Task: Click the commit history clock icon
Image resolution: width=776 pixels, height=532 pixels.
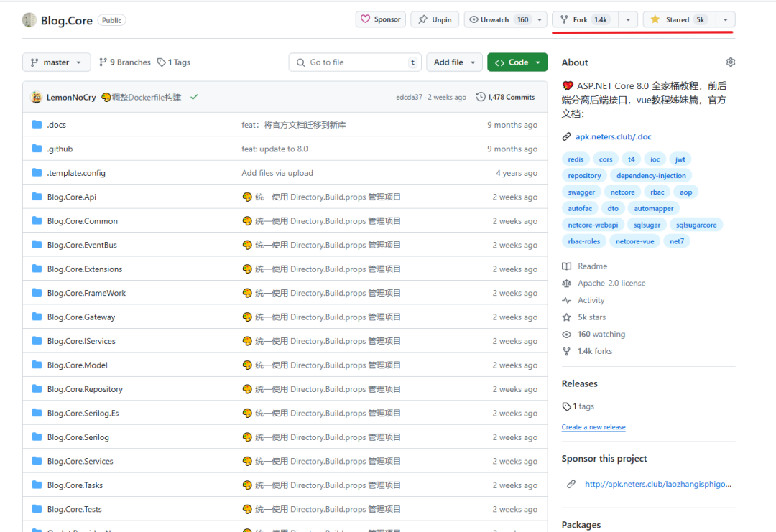Action: pos(481,97)
